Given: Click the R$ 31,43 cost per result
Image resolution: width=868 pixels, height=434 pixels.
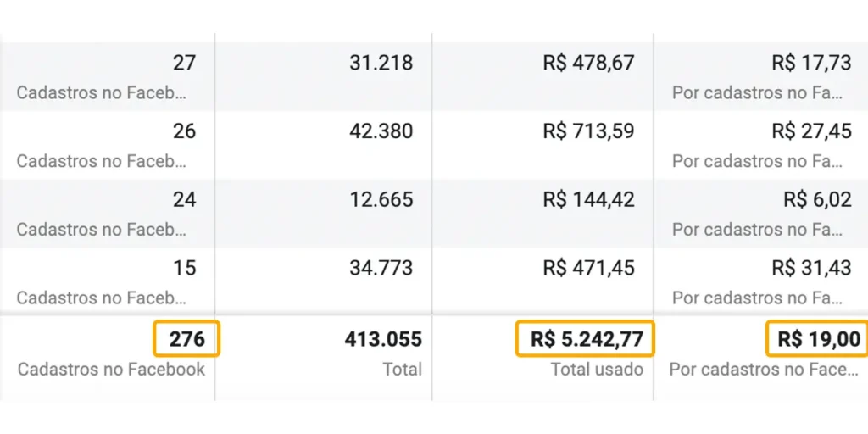Looking at the screenshot, I should [811, 269].
